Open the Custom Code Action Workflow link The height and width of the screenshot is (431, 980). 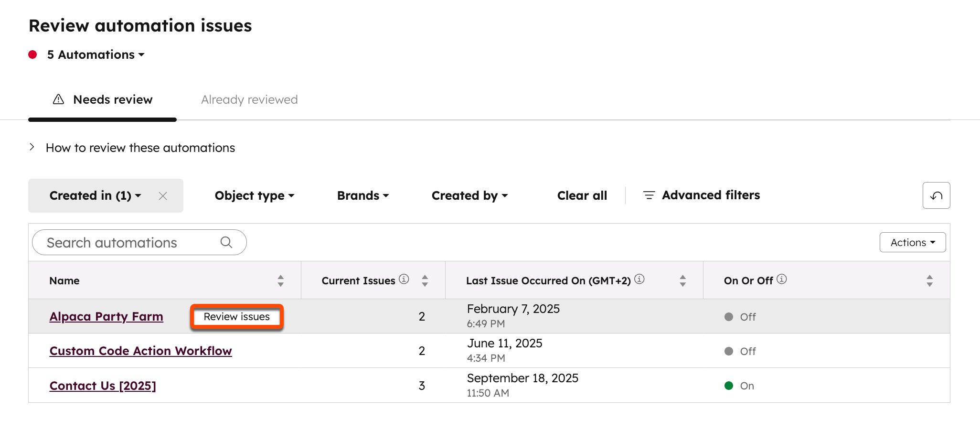140,351
